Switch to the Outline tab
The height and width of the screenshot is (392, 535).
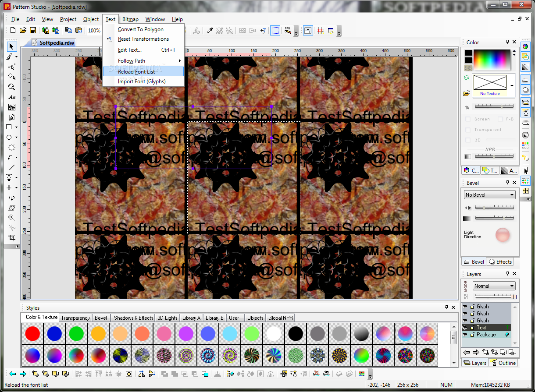pyautogui.click(x=503, y=363)
